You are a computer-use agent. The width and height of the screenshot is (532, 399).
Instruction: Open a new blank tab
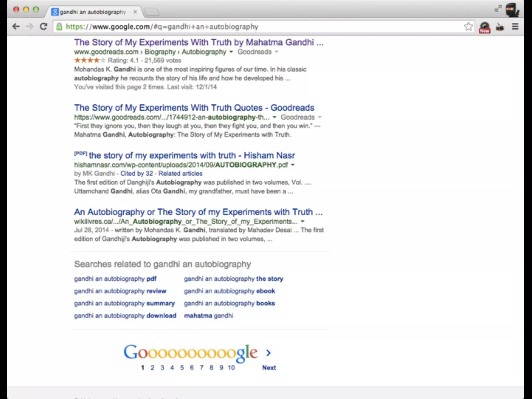(151, 12)
